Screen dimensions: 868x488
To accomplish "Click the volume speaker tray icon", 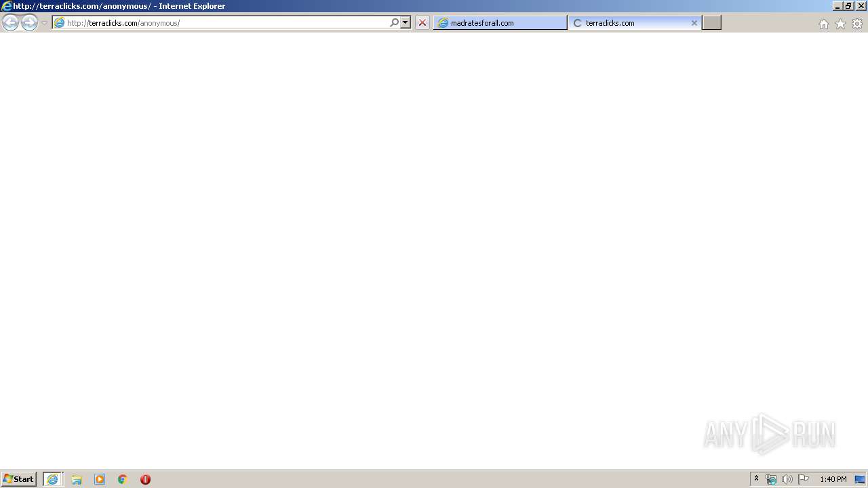I will click(787, 479).
